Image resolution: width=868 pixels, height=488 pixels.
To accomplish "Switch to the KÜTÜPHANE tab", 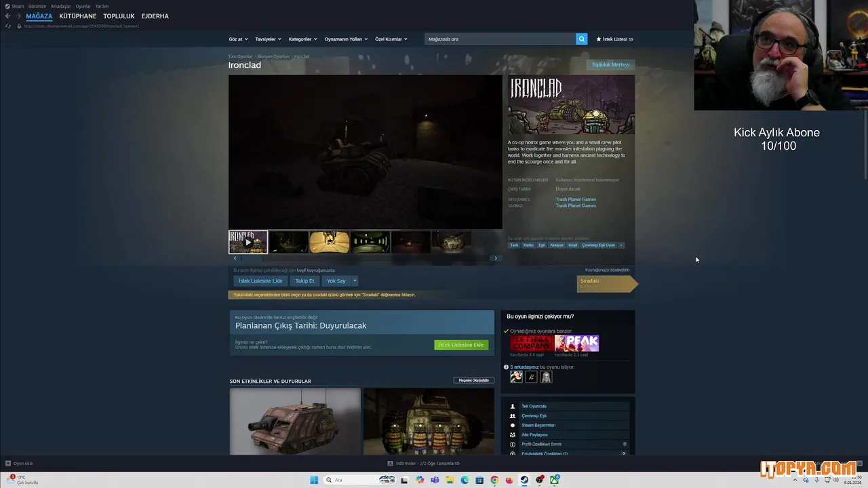I will point(77,16).
